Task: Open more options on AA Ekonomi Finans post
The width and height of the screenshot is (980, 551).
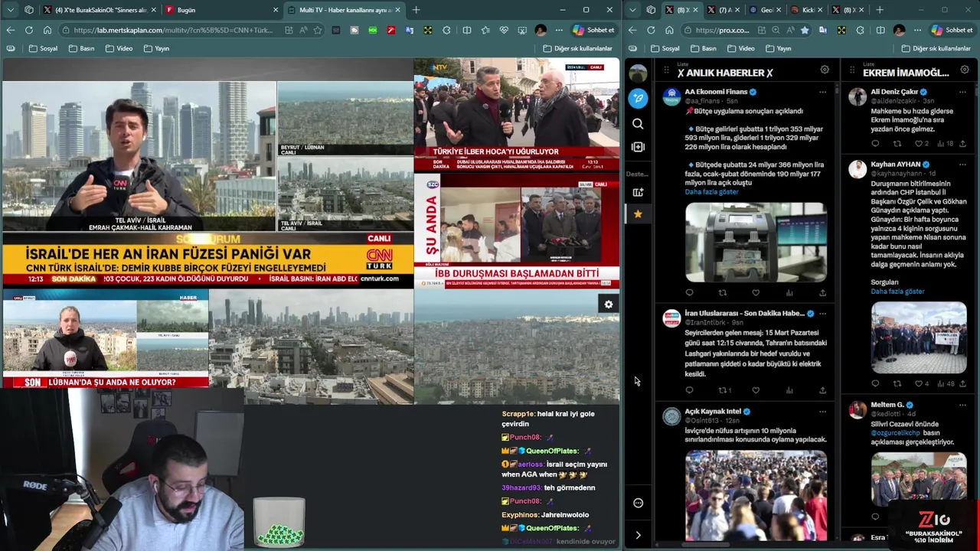Action: coord(822,92)
